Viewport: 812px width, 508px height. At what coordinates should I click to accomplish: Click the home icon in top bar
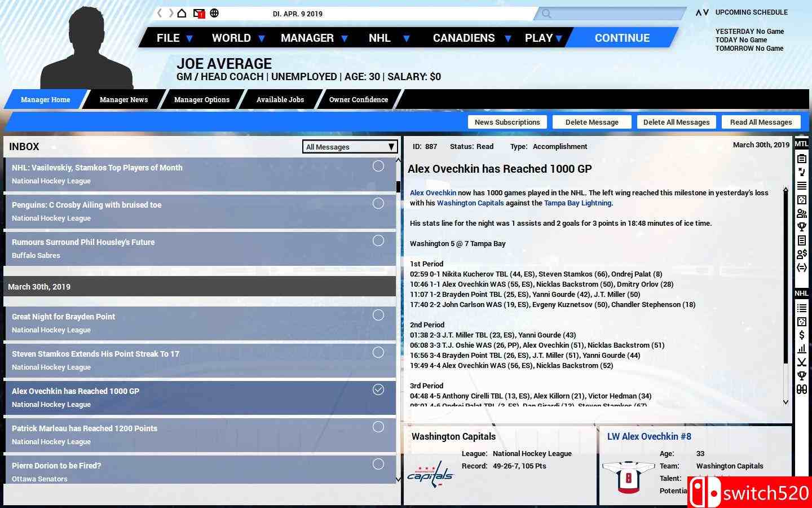(x=182, y=13)
